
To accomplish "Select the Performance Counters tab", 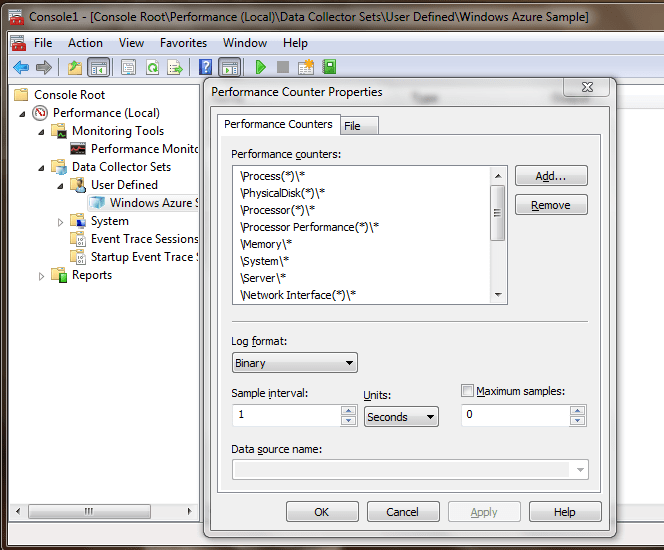I will click(x=279, y=124).
